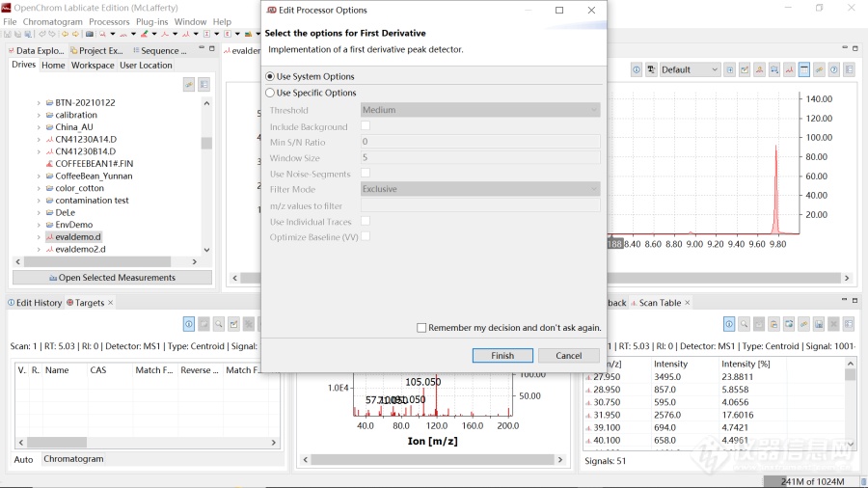Click the highlighted table icon in chromatogram toolbar
868x488 pixels.
pos(803,69)
